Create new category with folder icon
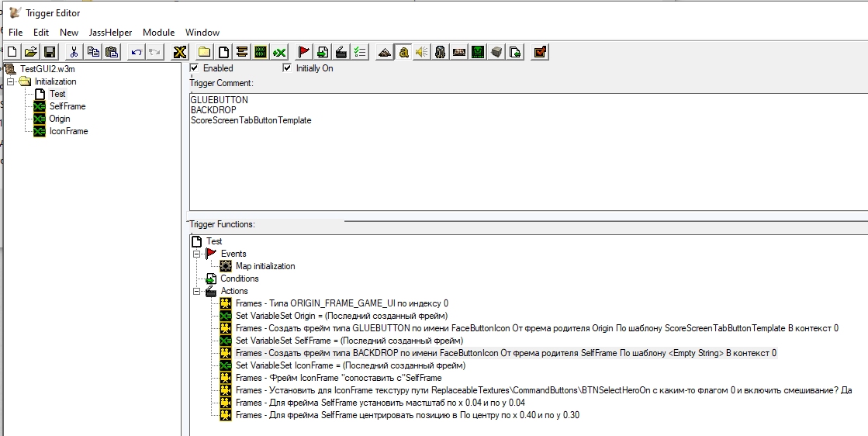This screenshot has width=868, height=436. point(205,52)
